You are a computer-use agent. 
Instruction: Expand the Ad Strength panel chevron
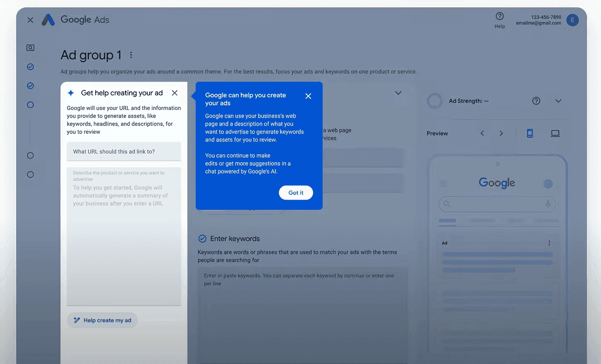tap(558, 101)
